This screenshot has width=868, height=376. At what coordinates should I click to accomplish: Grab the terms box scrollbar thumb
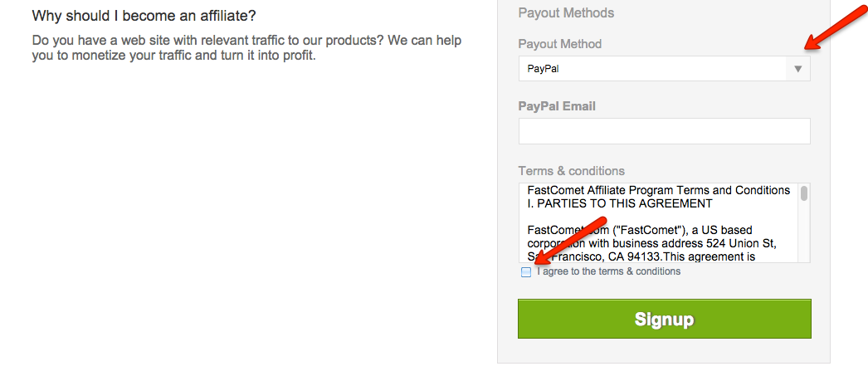coord(803,194)
